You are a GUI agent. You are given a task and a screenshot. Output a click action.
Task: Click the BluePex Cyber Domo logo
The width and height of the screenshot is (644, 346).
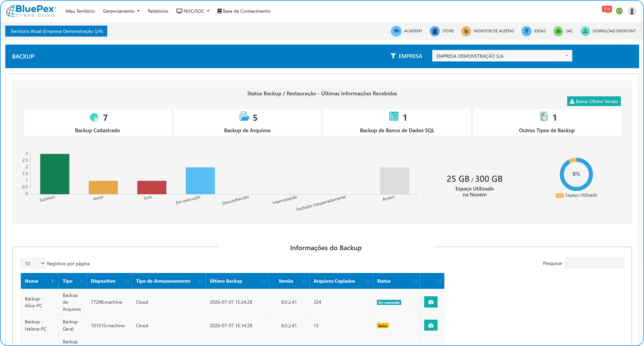coord(31,11)
